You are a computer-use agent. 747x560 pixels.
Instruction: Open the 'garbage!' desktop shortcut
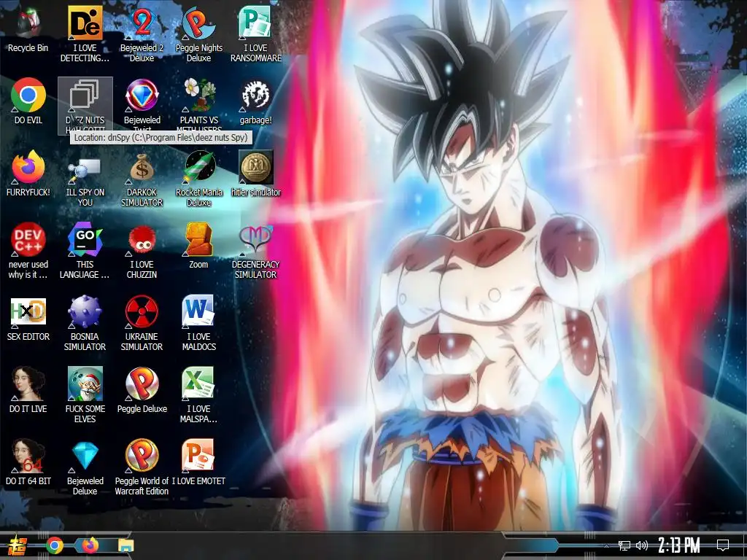[x=256, y=101]
